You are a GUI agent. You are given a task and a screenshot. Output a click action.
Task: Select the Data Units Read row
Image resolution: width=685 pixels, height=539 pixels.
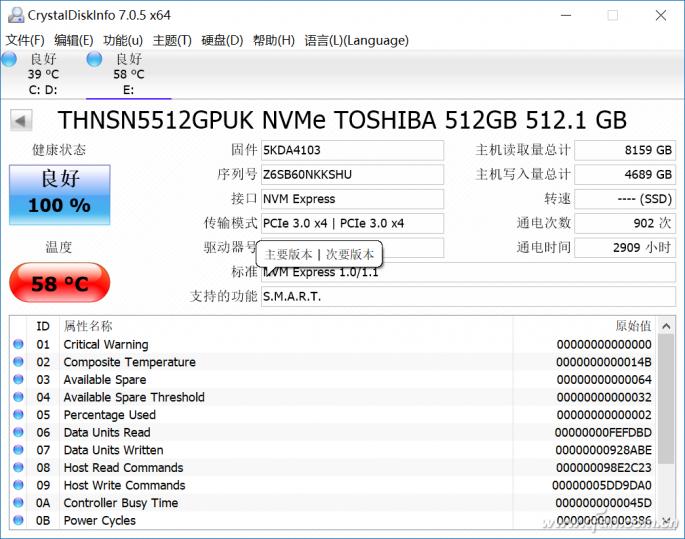click(333, 432)
